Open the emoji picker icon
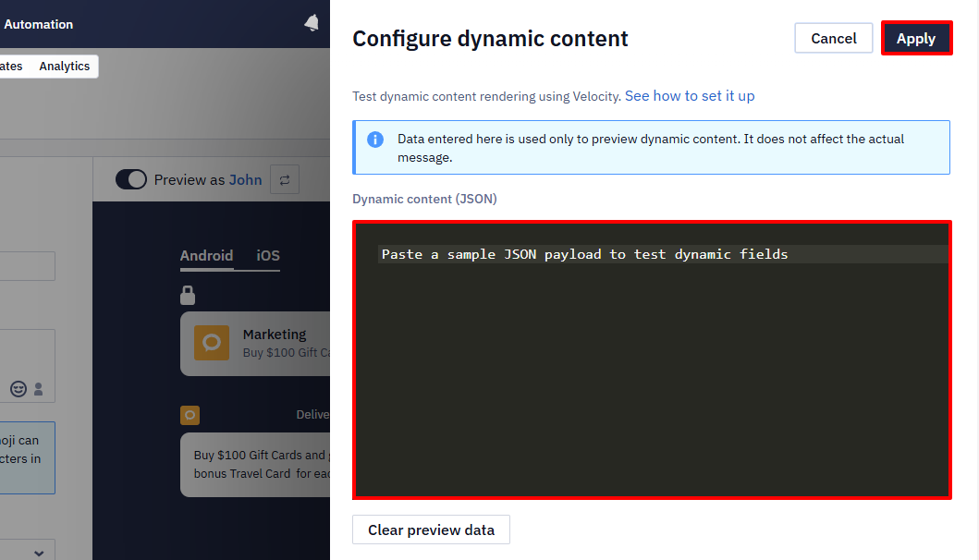 18,389
